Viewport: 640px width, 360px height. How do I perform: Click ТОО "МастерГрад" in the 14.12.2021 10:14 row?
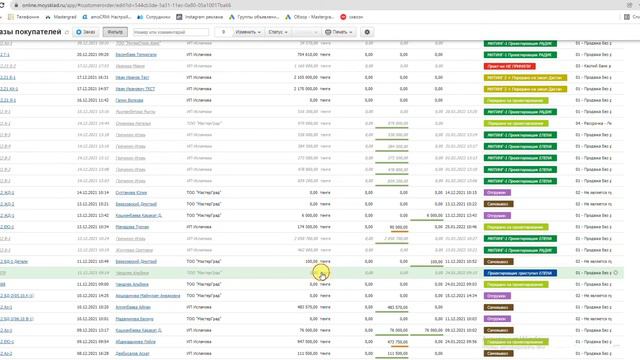coord(203,192)
